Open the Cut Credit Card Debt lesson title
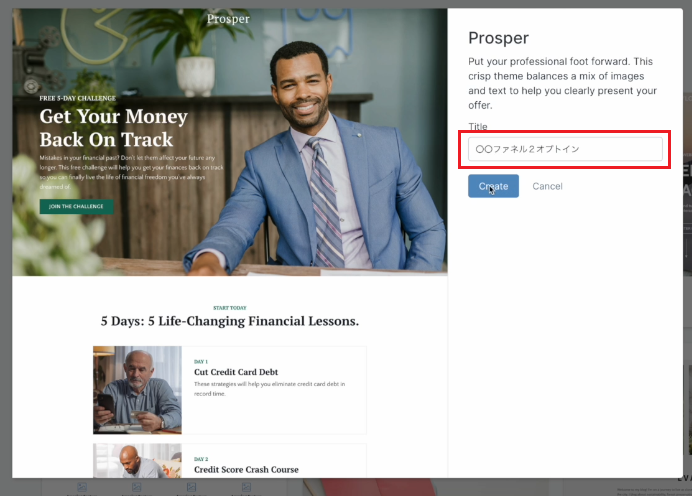The height and width of the screenshot is (496, 692). point(236,372)
